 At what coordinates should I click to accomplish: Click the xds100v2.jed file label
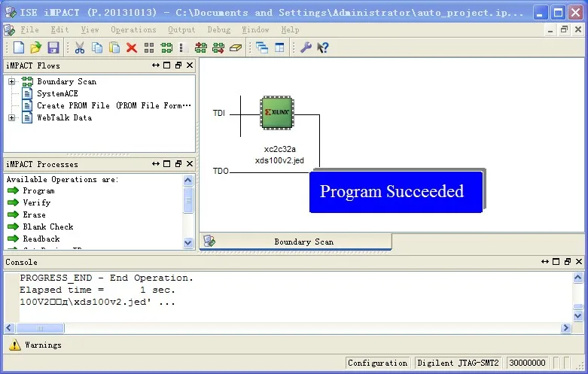tap(279, 160)
